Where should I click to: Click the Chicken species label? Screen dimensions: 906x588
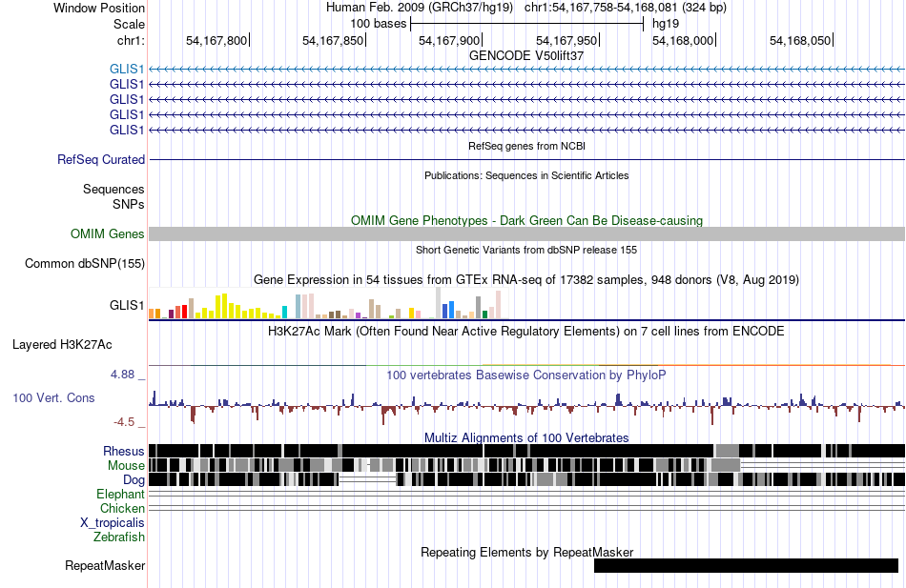122,508
